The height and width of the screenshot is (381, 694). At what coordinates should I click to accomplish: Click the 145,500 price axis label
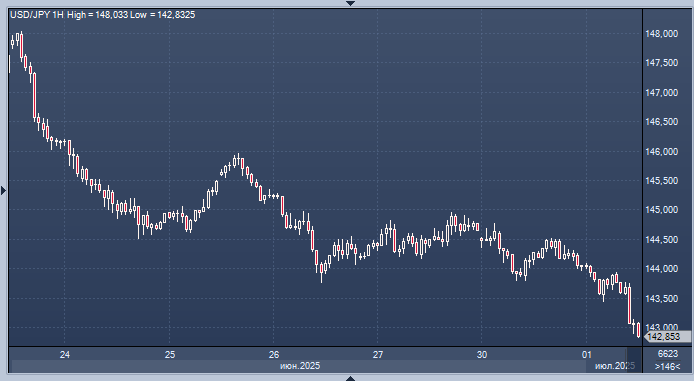(661, 181)
